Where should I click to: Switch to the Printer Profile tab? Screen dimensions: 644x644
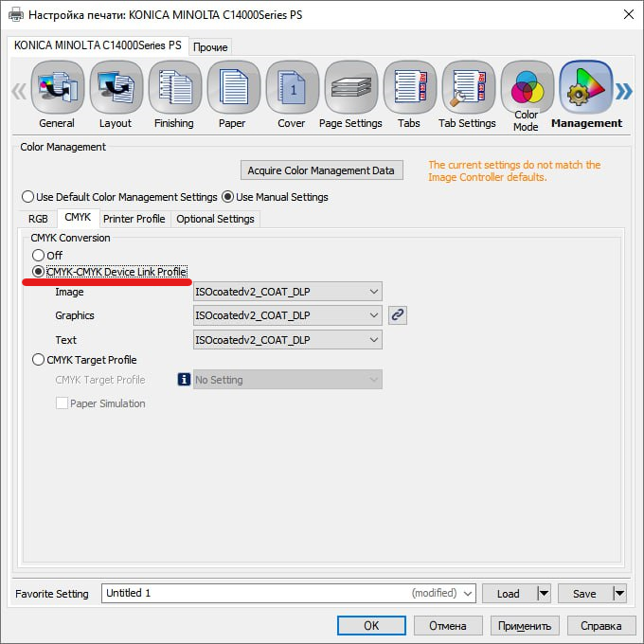[x=134, y=219]
